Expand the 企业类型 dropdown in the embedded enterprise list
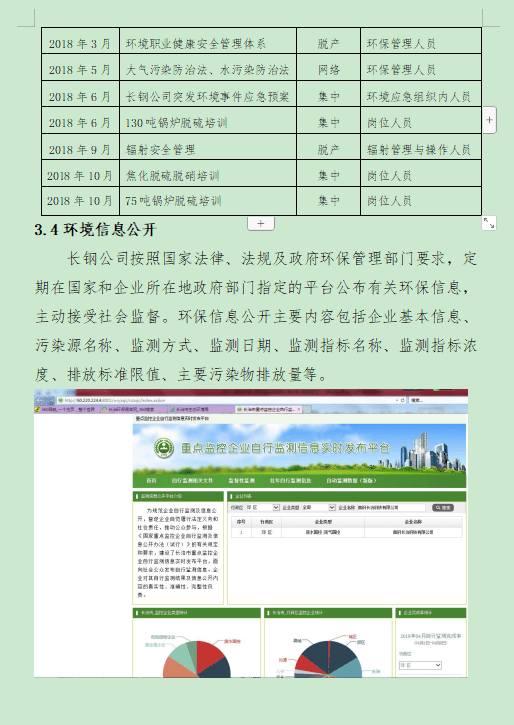514x725 pixels. click(x=318, y=507)
